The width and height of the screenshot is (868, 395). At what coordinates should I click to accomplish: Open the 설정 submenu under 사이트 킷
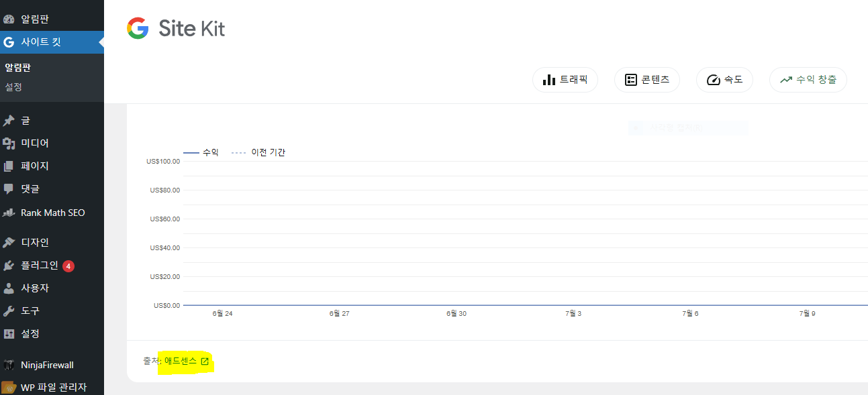(13, 87)
